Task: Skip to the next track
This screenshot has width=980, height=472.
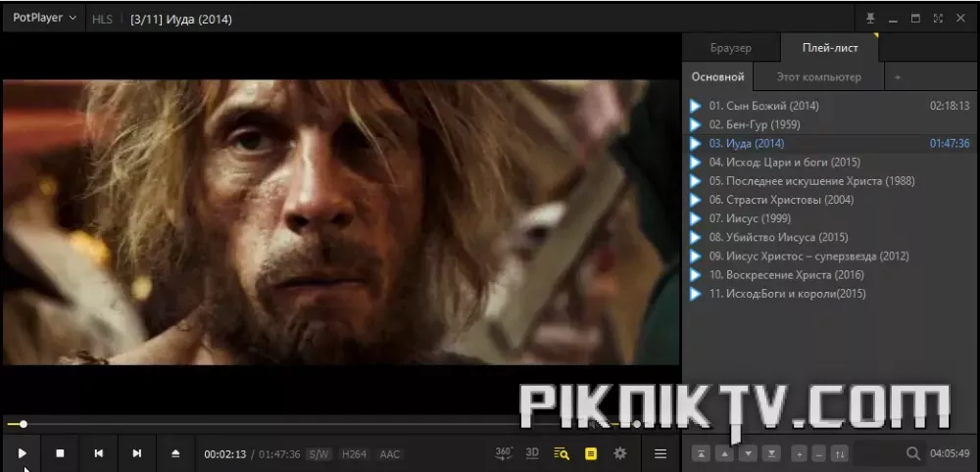Action: (x=137, y=454)
